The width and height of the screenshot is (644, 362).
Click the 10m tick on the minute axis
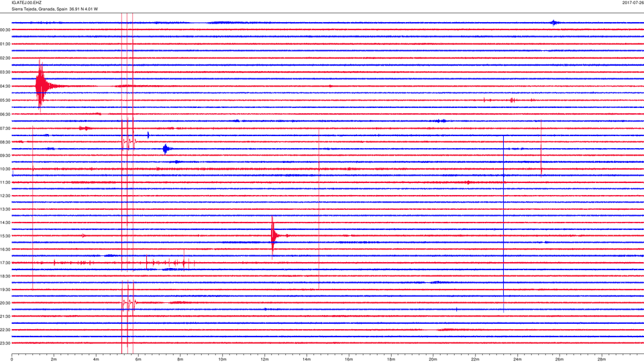(x=222, y=359)
